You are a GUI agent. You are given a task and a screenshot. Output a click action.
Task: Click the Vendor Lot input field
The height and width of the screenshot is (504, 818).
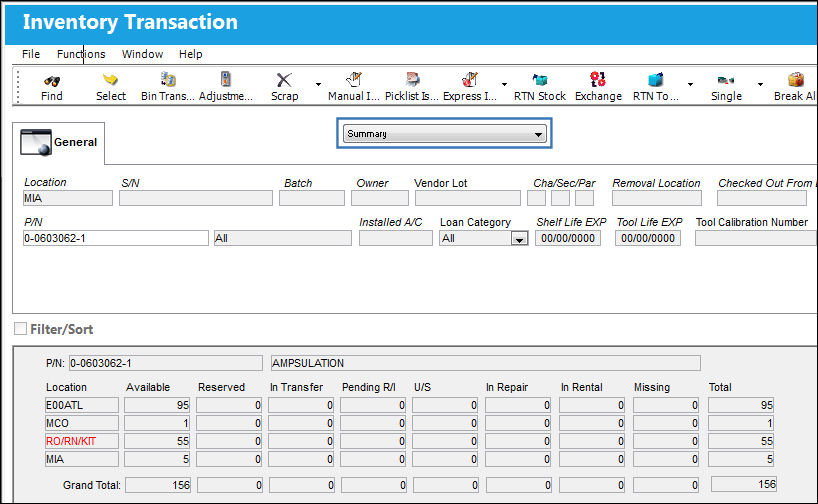click(x=467, y=198)
